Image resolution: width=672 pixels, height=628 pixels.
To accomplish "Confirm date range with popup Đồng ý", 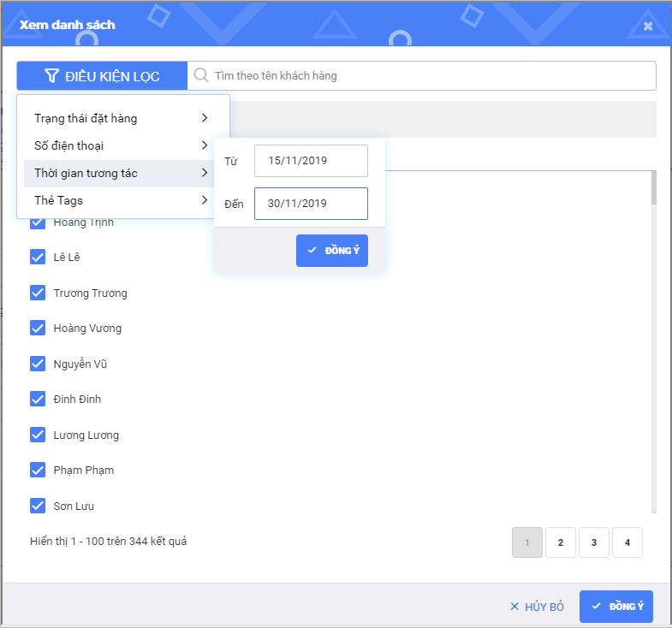I will [x=332, y=251].
